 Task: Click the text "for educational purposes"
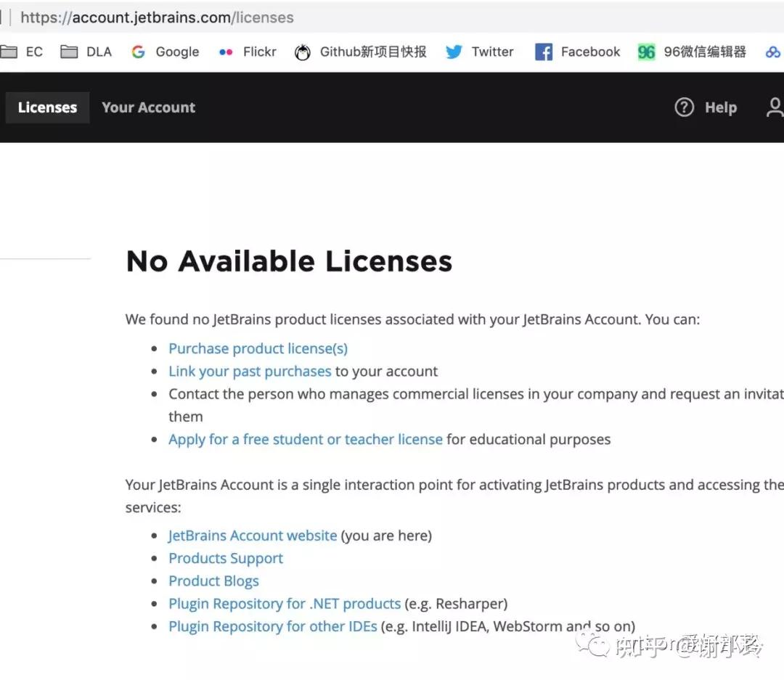(528, 440)
